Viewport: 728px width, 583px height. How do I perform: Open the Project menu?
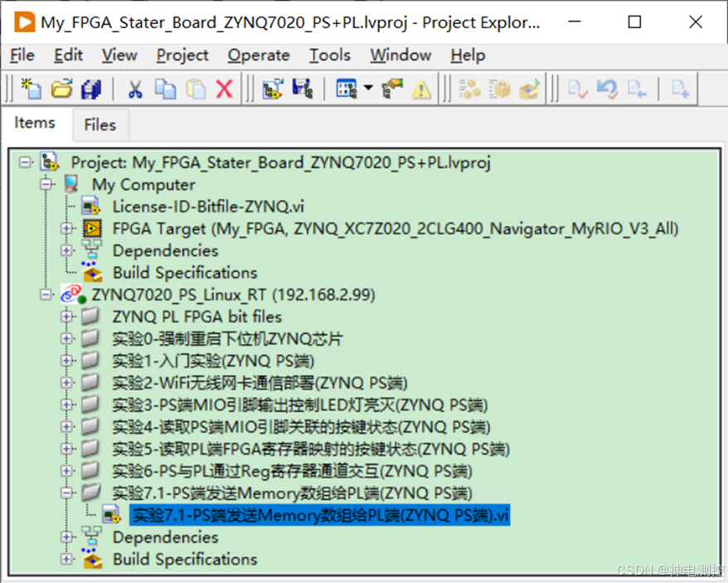[182, 56]
